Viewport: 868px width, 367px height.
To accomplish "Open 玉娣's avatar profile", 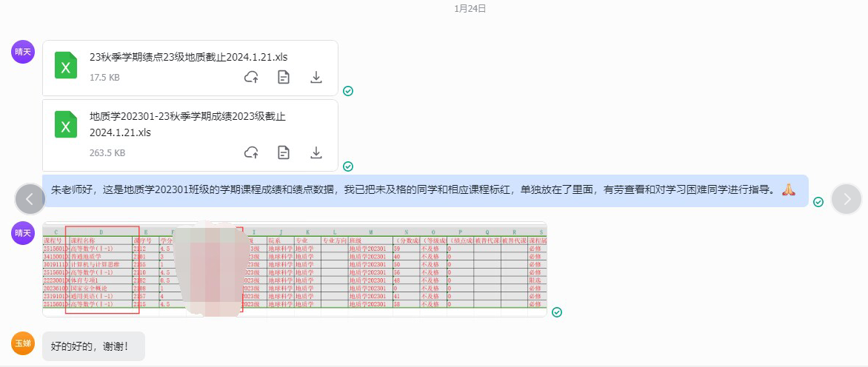I will coord(23,343).
